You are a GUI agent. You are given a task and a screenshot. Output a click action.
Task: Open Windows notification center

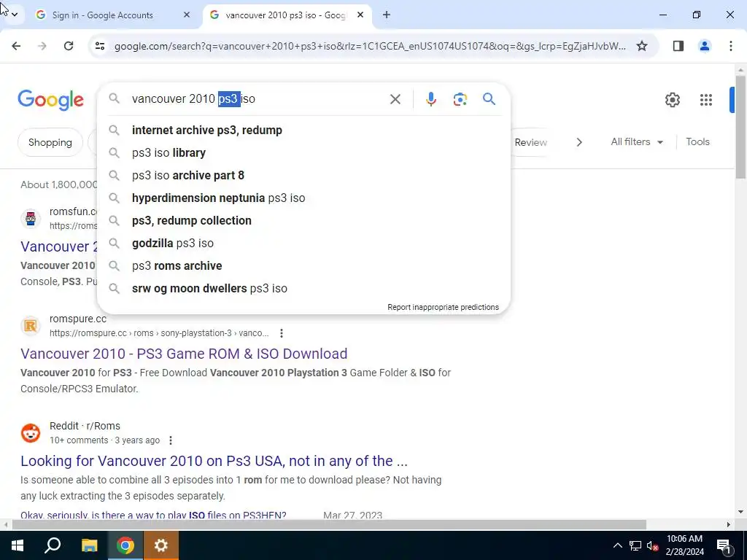724,545
